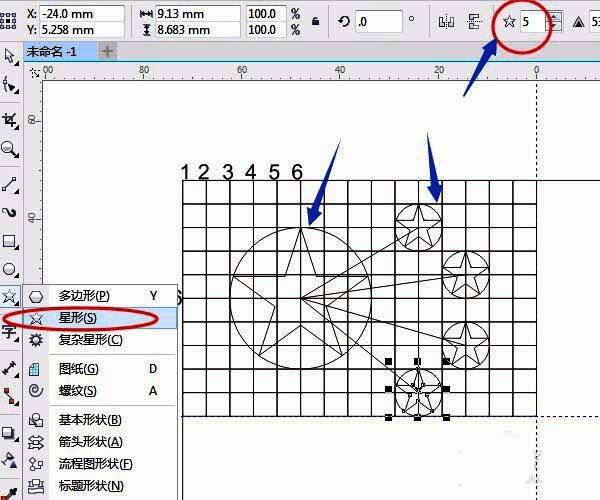
Task: Toggle the lock ratio padlock
Action: [317, 22]
